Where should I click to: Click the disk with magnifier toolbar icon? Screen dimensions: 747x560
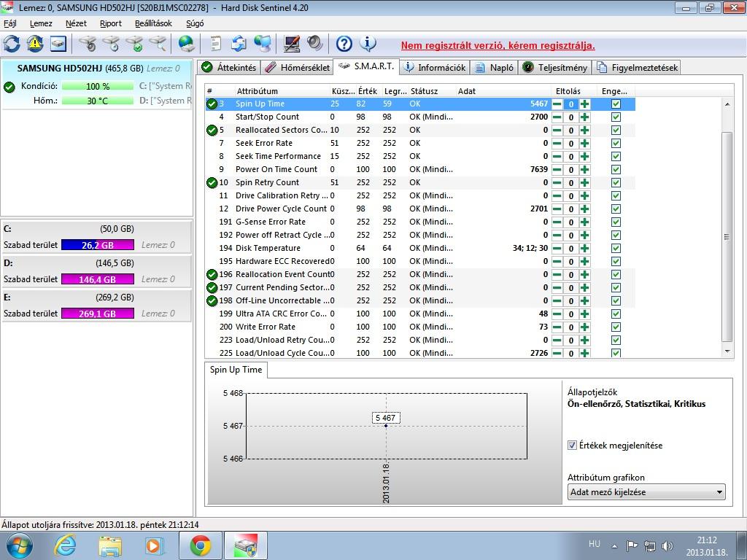coord(158,44)
